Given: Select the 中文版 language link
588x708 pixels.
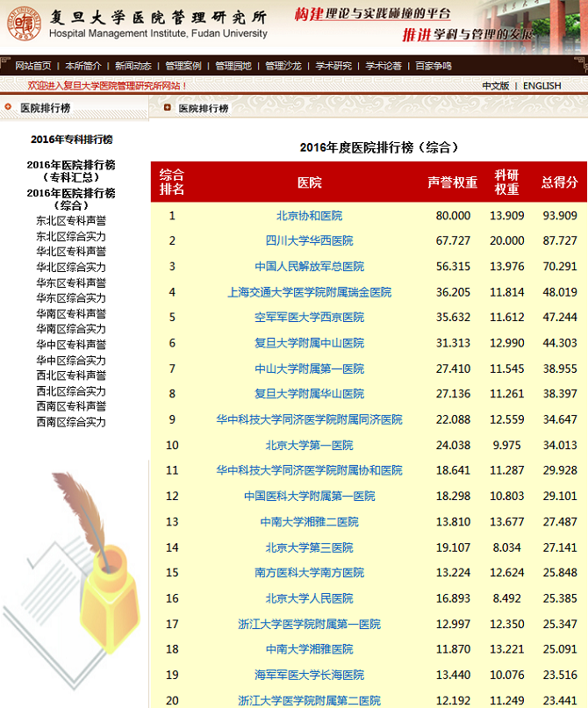Looking at the screenshot, I should pyautogui.click(x=495, y=86).
